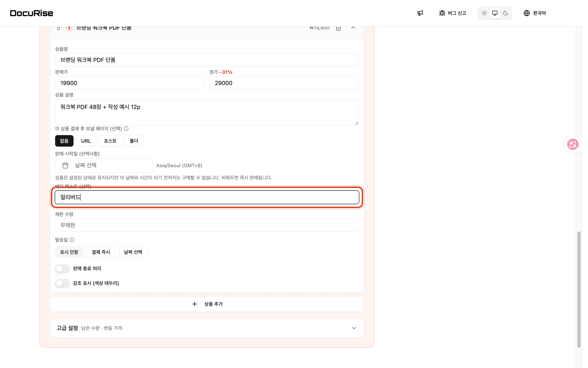This screenshot has height=368, width=588.
Task: Toggle 판매 종료 처리 switch
Action: (x=62, y=268)
